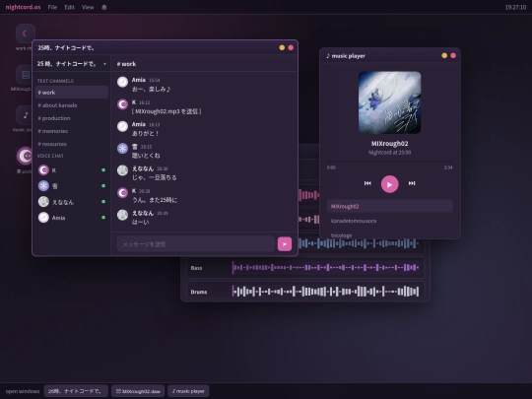The height and width of the screenshot is (399, 532).
Task: Click K's avatar on the 16:12 message
Action: pos(122,104)
